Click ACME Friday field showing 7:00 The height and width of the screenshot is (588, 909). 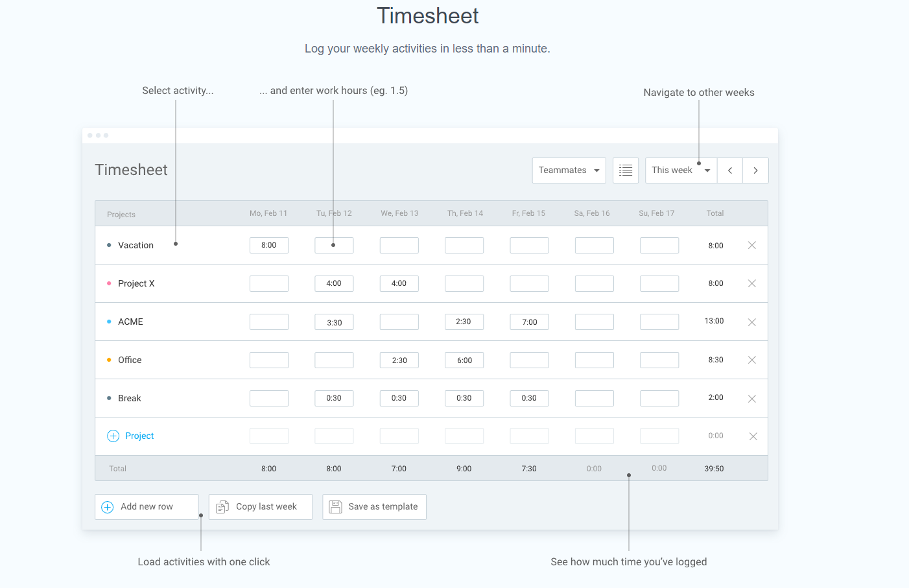pyautogui.click(x=529, y=322)
